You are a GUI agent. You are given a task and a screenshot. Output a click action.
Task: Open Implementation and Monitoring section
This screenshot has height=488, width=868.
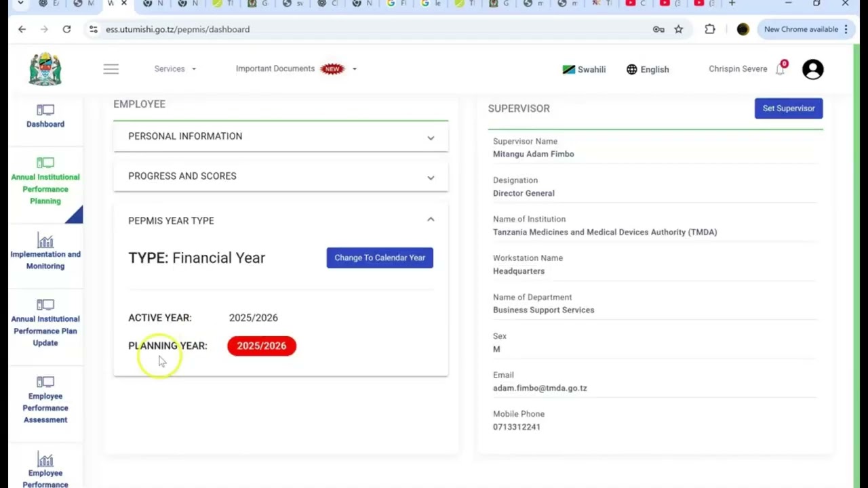(45, 251)
